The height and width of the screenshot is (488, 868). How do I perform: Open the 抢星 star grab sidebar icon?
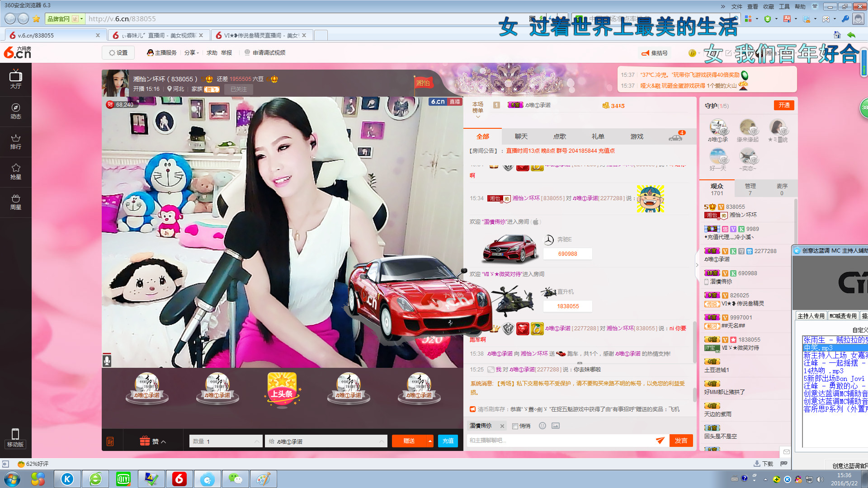pos(16,172)
